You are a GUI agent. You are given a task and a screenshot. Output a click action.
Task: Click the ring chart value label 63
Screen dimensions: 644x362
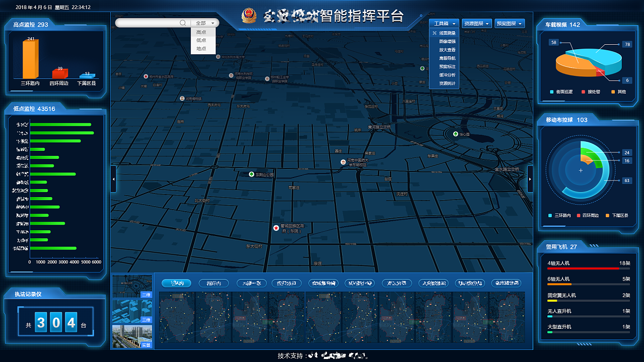pos(626,180)
